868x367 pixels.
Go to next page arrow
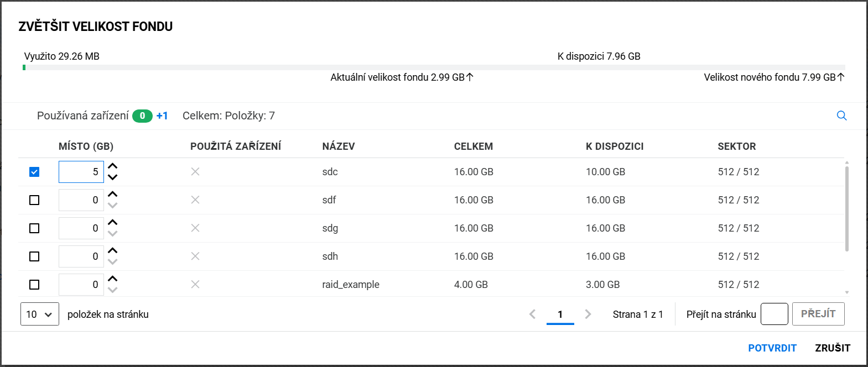click(x=588, y=314)
